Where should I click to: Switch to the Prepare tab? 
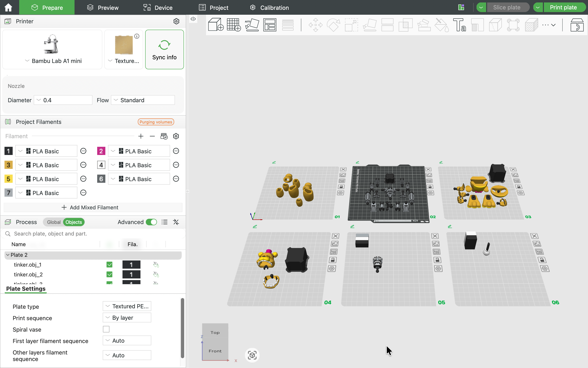[47, 8]
